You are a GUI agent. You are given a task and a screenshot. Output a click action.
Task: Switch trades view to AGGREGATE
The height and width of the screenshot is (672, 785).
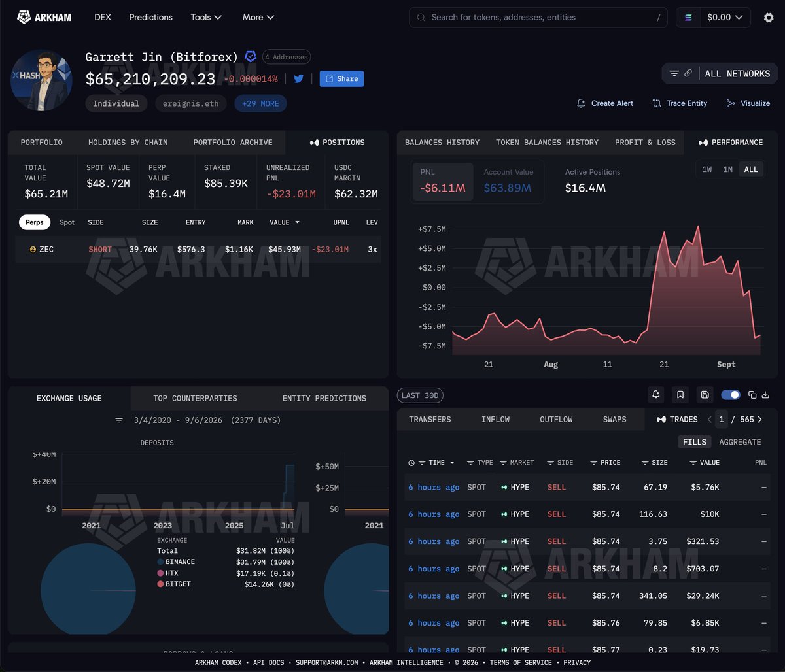click(740, 442)
